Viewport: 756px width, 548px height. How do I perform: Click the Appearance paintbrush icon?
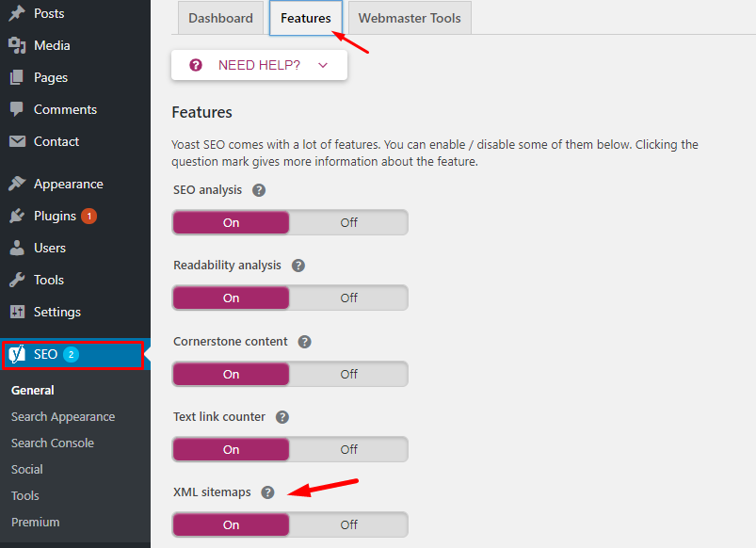[x=17, y=185]
